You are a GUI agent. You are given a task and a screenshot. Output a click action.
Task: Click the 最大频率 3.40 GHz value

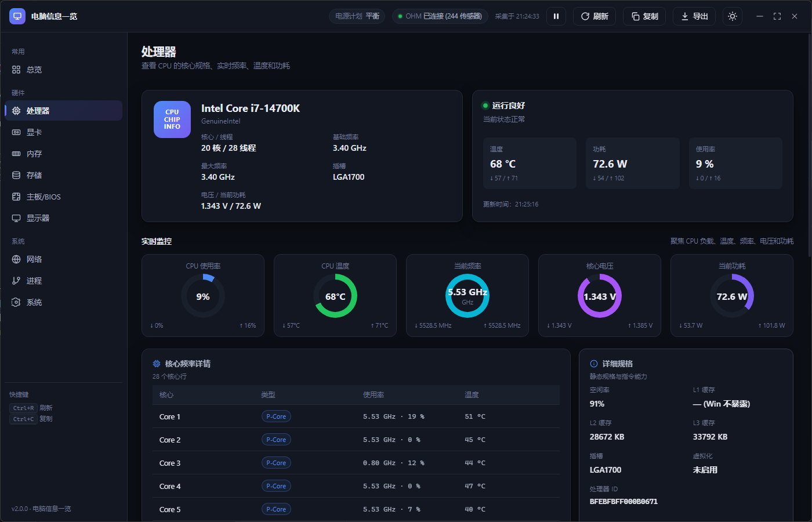click(x=218, y=177)
